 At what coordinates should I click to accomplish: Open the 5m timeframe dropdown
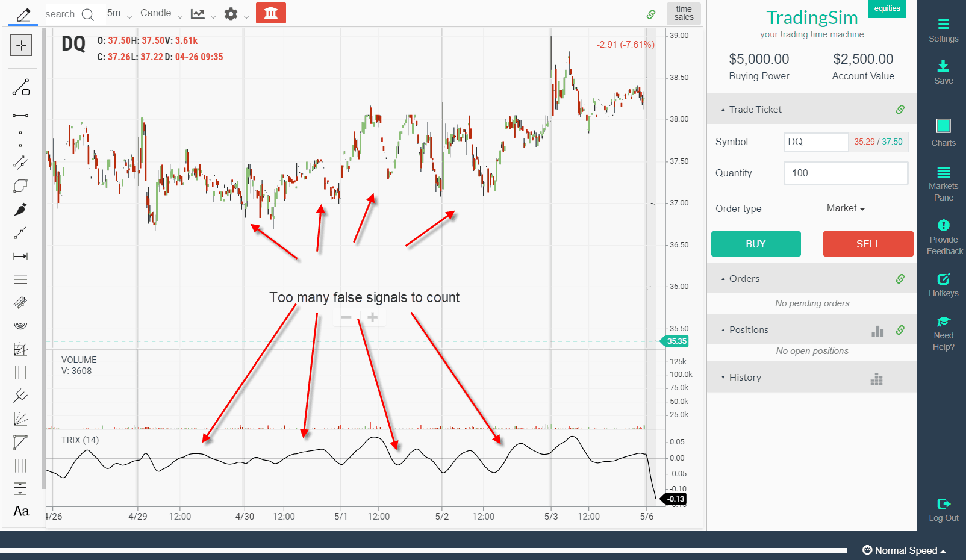[118, 13]
